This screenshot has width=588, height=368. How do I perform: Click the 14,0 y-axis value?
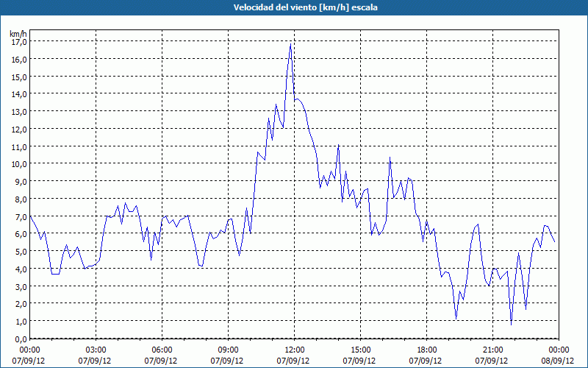tap(19, 94)
